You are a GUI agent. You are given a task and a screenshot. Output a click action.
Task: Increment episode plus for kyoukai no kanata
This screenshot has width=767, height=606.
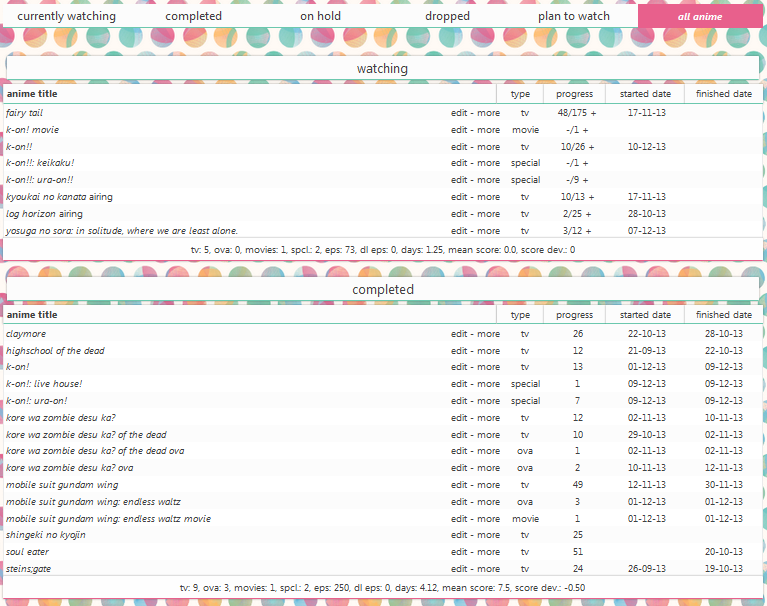(x=591, y=197)
